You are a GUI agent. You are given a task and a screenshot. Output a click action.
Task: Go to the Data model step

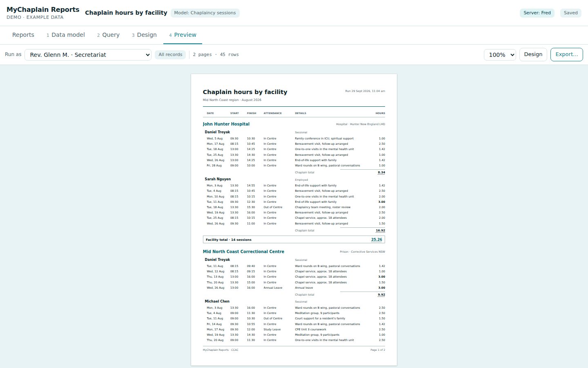coord(66,35)
